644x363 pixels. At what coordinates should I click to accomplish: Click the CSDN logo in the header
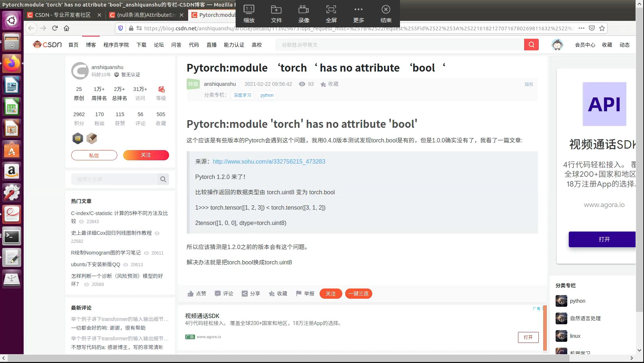tap(47, 44)
